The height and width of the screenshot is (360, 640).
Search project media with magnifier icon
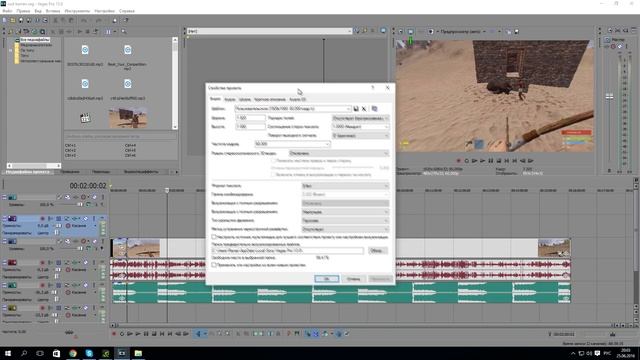(x=124, y=31)
